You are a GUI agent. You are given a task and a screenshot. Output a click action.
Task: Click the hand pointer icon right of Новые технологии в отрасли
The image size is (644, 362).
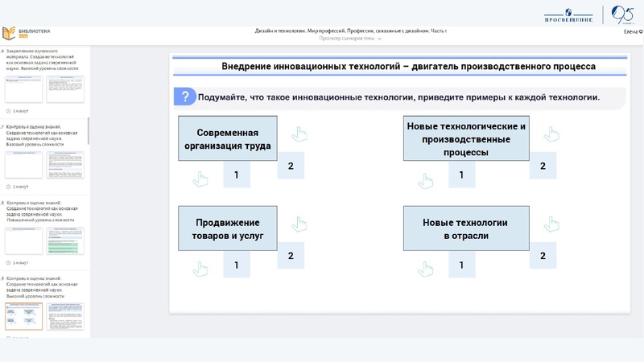(x=551, y=224)
